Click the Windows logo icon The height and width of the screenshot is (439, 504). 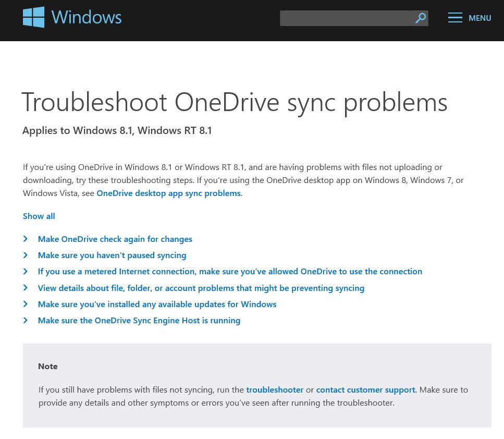33,17
